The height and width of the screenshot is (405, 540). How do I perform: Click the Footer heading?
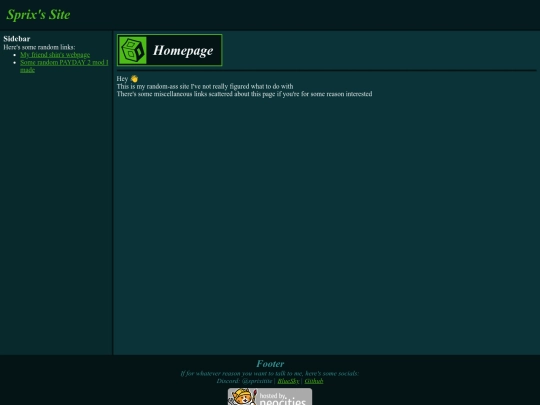click(270, 364)
